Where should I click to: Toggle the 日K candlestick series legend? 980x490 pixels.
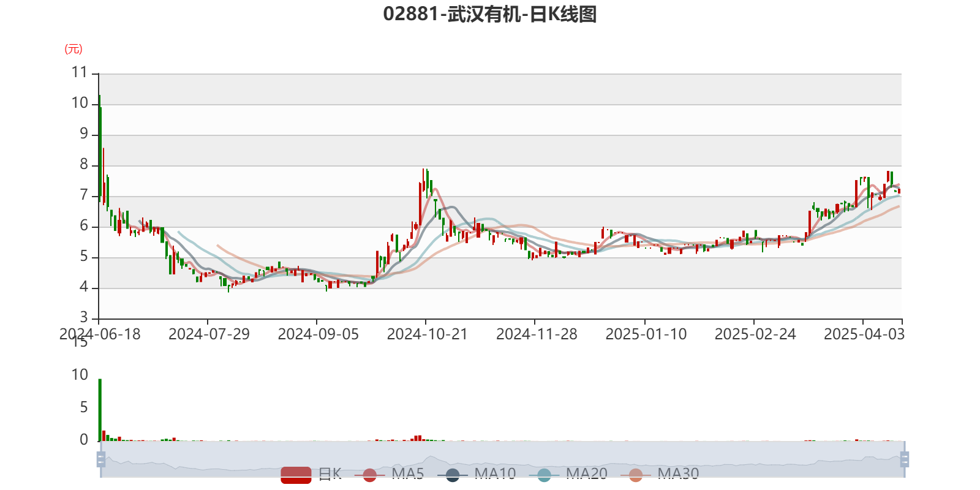click(311, 474)
